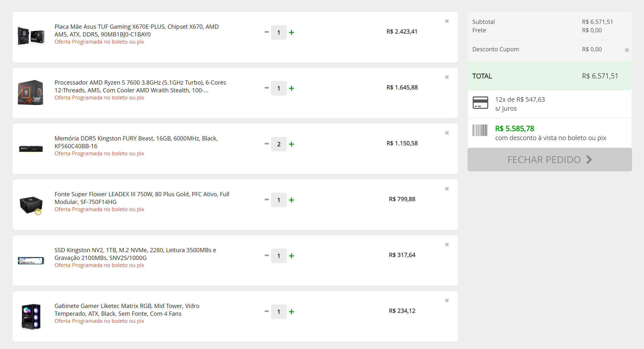The width and height of the screenshot is (644, 349).
Task: Click Oferta Programada text under Asus motherboard
Action: (99, 42)
